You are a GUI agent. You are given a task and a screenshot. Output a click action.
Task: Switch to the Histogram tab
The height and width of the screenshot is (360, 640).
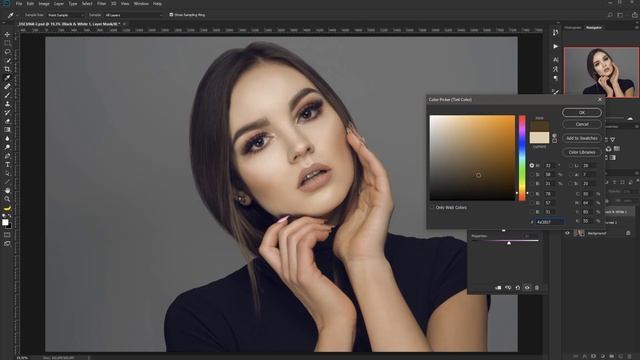(x=573, y=28)
